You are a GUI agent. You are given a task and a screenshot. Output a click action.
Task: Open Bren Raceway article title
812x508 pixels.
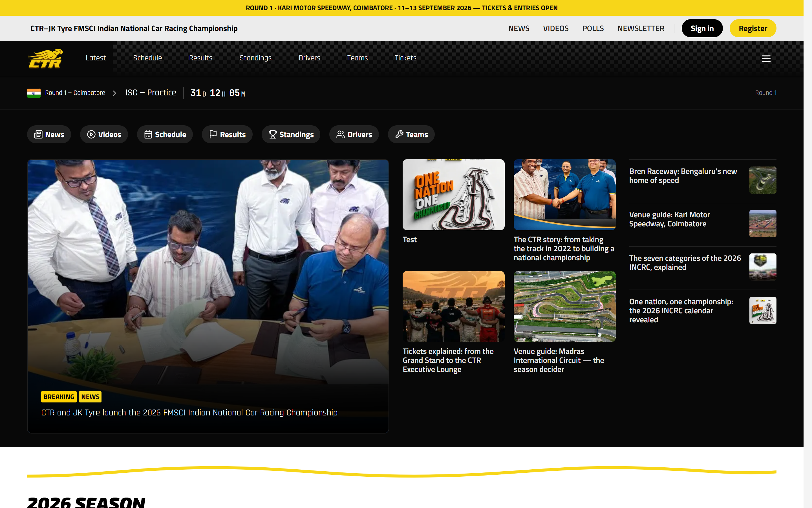pos(683,176)
